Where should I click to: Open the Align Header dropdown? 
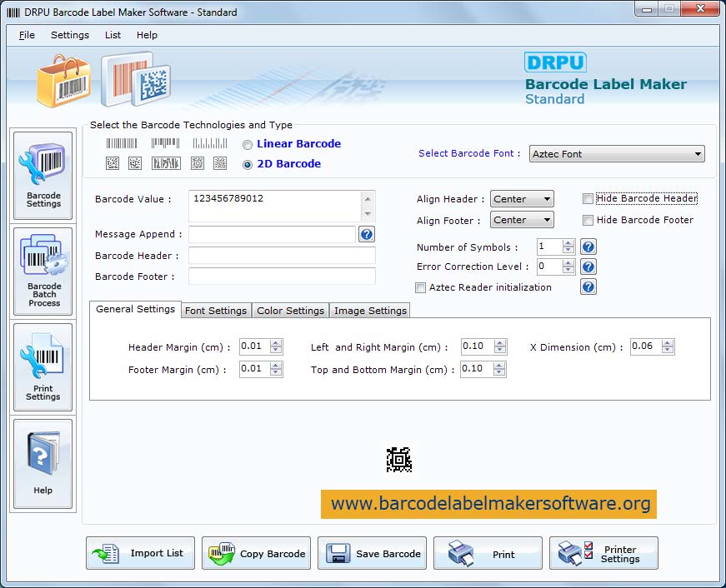[522, 199]
